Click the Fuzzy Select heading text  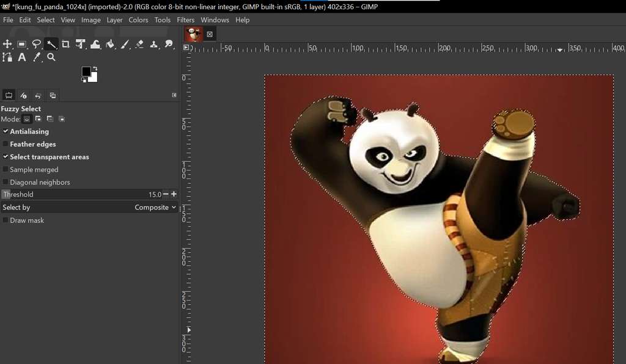[x=21, y=109]
